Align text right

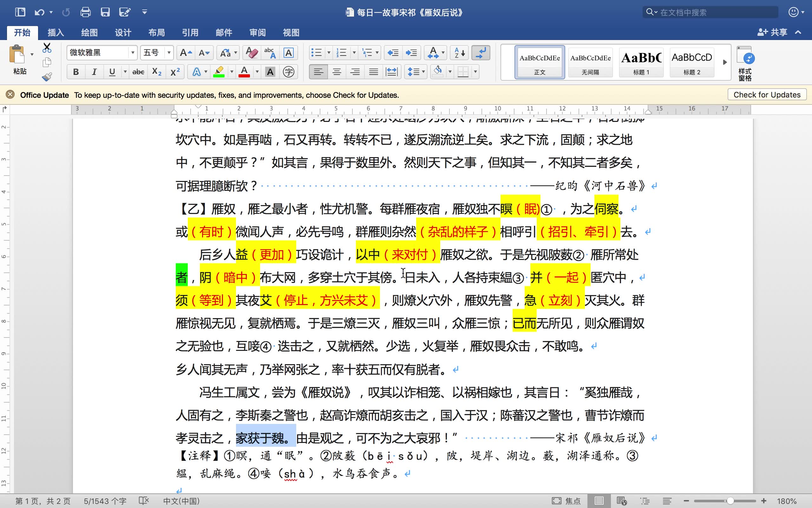coord(355,71)
